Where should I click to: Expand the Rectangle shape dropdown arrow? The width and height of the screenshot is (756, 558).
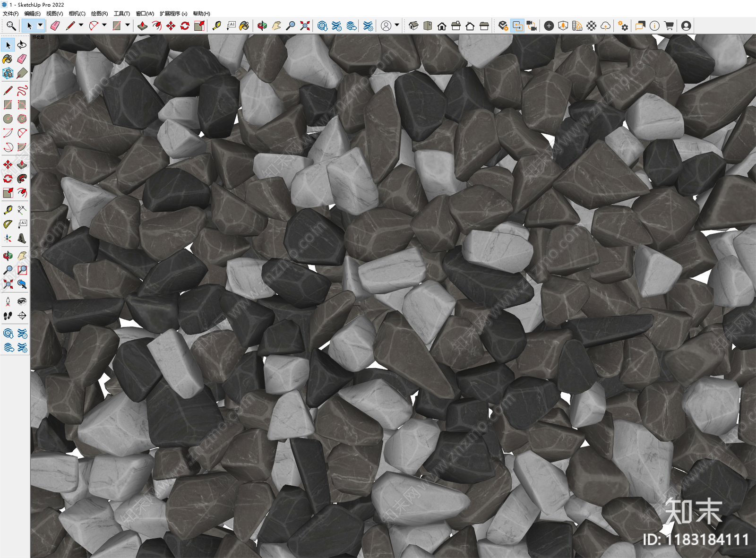128,26
